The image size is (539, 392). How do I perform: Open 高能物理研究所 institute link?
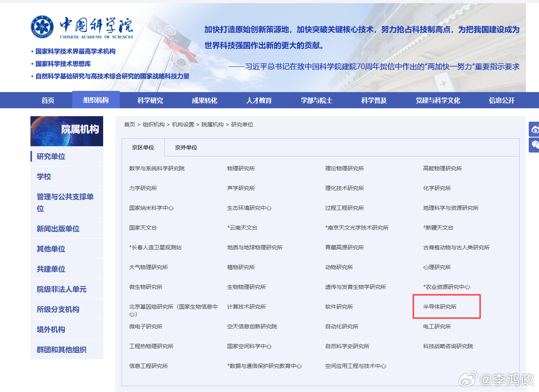click(x=443, y=168)
